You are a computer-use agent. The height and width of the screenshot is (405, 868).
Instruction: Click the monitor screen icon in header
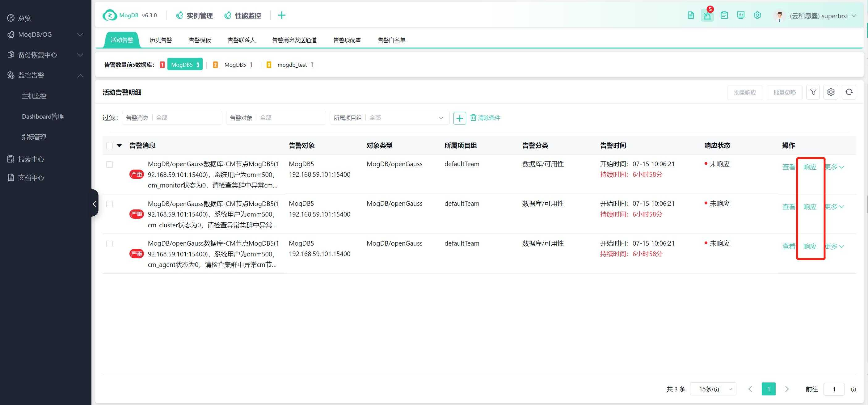(x=741, y=15)
